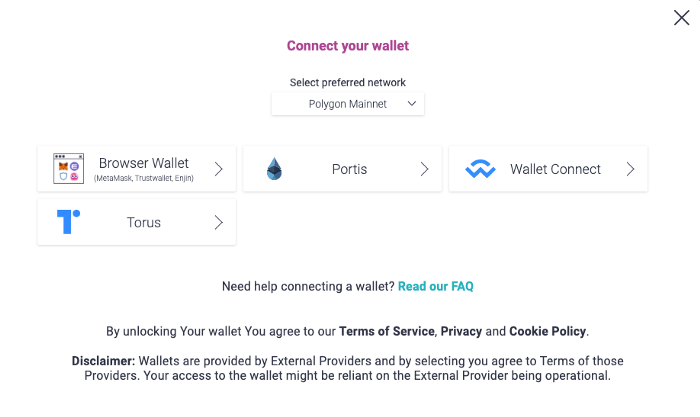Click the Wallet Connect blue wave logo
The width and height of the screenshot is (700, 417).
480,169
